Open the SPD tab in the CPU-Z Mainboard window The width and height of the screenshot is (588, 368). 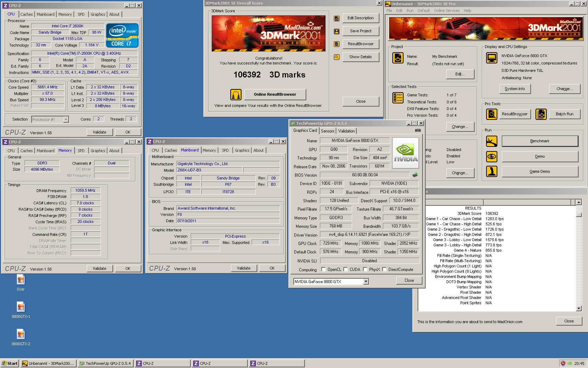point(225,150)
